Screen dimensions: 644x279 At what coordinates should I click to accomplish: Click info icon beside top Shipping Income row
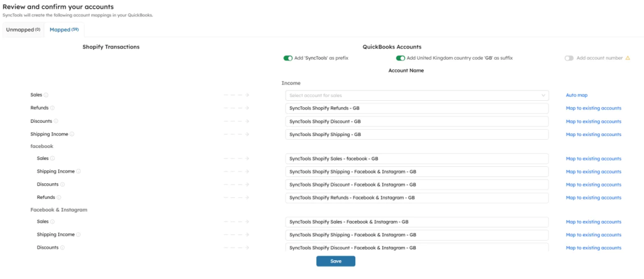72,134
